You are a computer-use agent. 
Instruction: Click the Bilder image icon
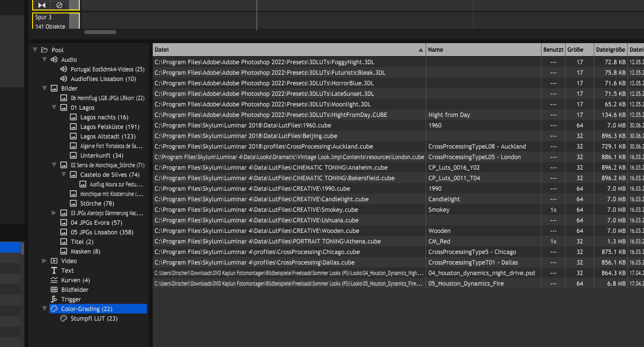tap(54, 88)
